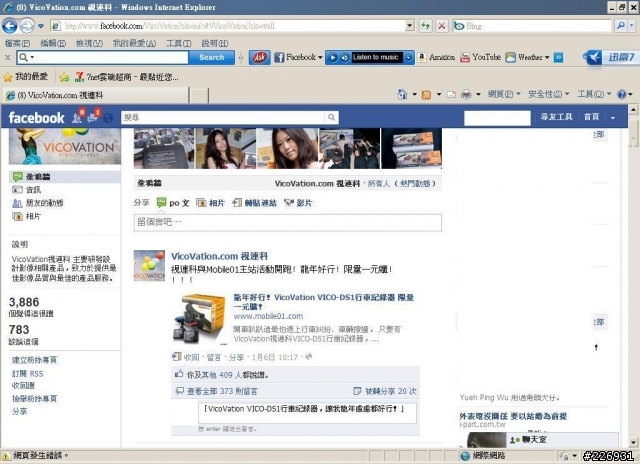Click the Add to Favorites bar icon
640x464 pixels.
[x=64, y=77]
